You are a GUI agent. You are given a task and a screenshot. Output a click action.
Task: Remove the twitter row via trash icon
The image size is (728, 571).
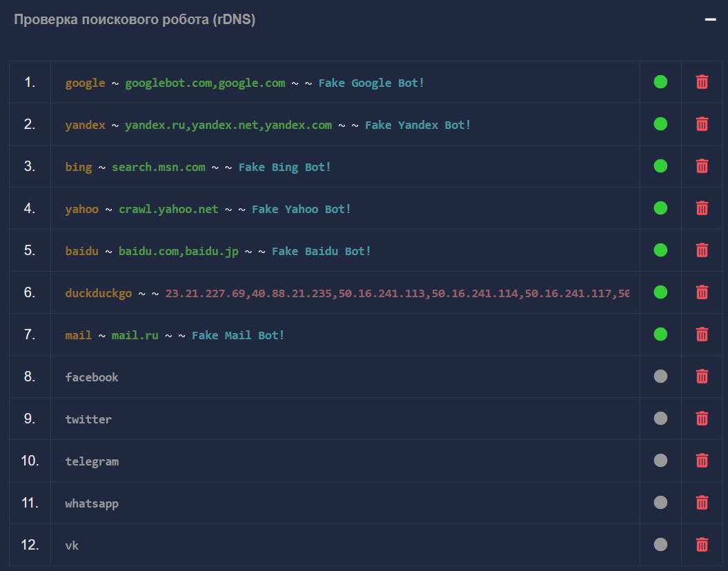[x=702, y=419]
